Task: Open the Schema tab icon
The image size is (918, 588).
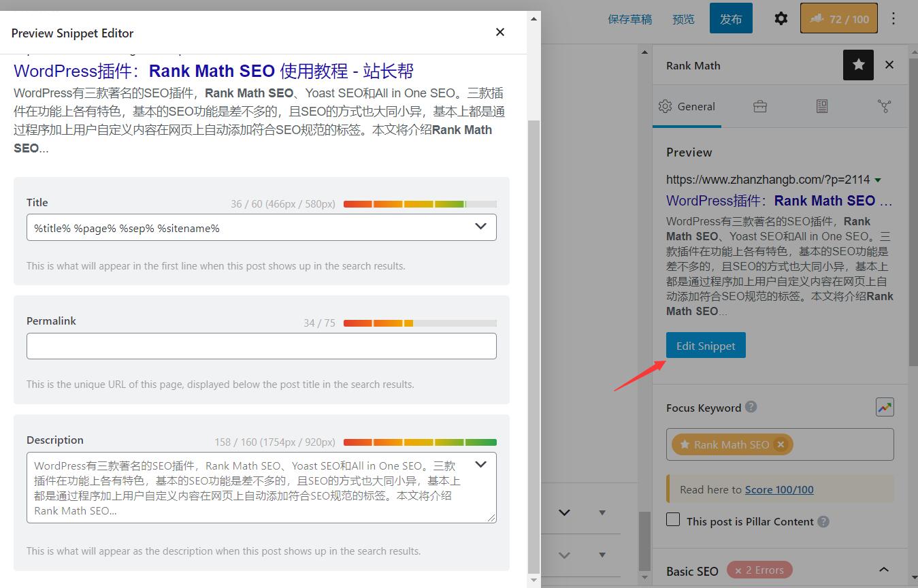Action: [x=822, y=106]
